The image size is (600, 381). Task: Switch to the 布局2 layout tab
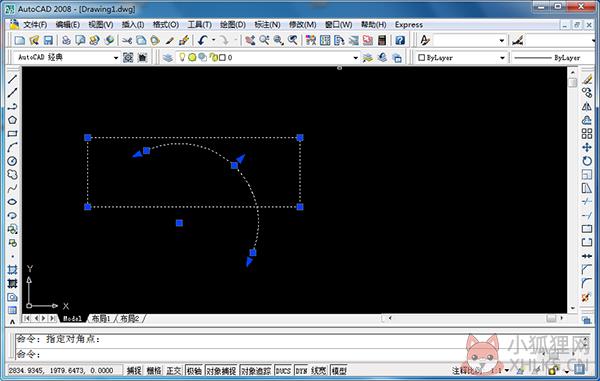130,318
